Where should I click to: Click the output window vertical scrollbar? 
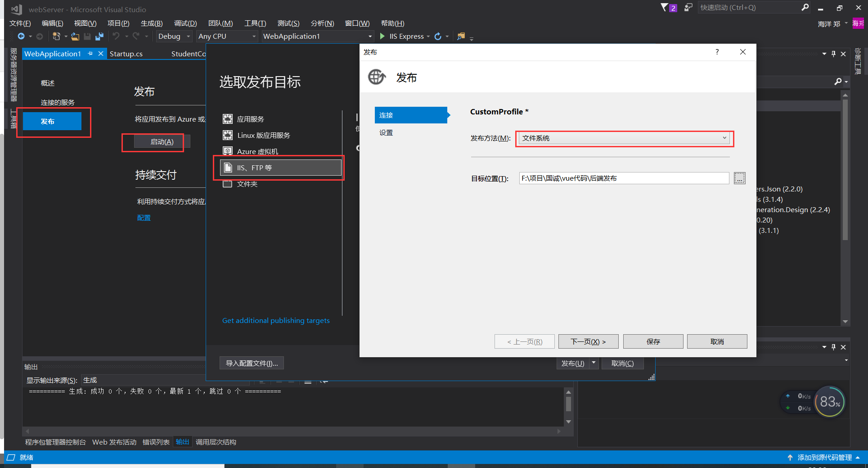568,406
